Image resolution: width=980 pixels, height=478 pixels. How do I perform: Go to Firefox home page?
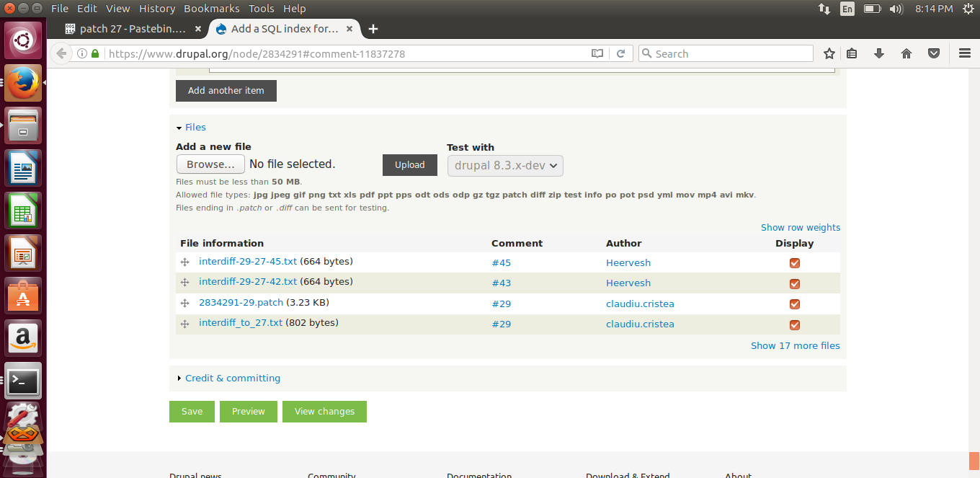pos(906,53)
